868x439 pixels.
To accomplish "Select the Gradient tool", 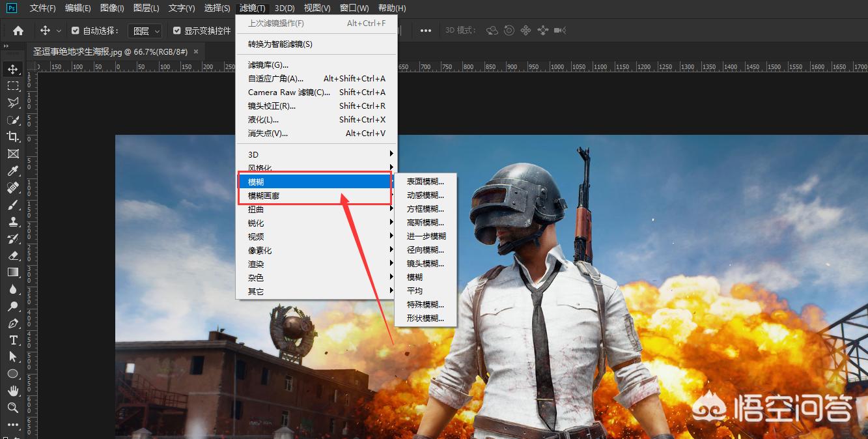I will (13, 272).
